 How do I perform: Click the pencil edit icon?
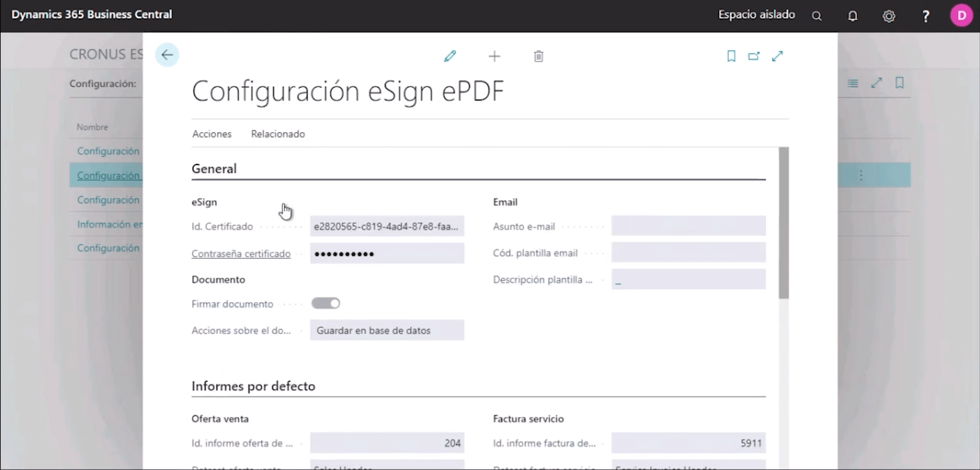pos(450,56)
